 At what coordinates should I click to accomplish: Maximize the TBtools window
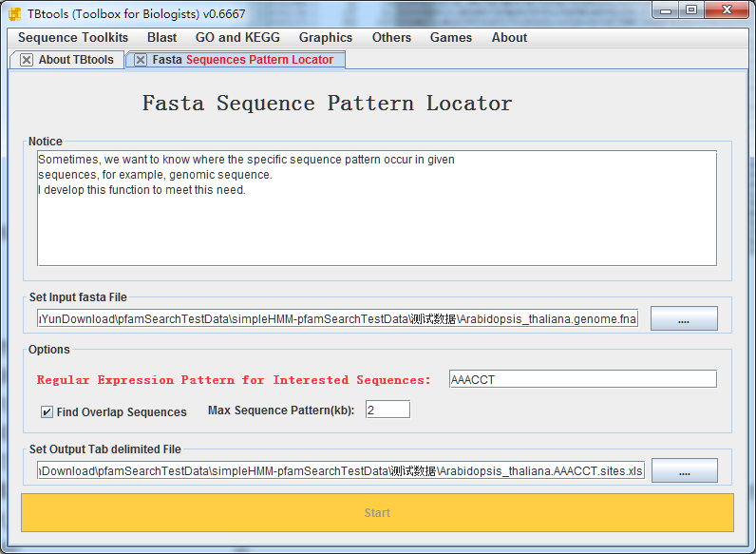(691, 10)
